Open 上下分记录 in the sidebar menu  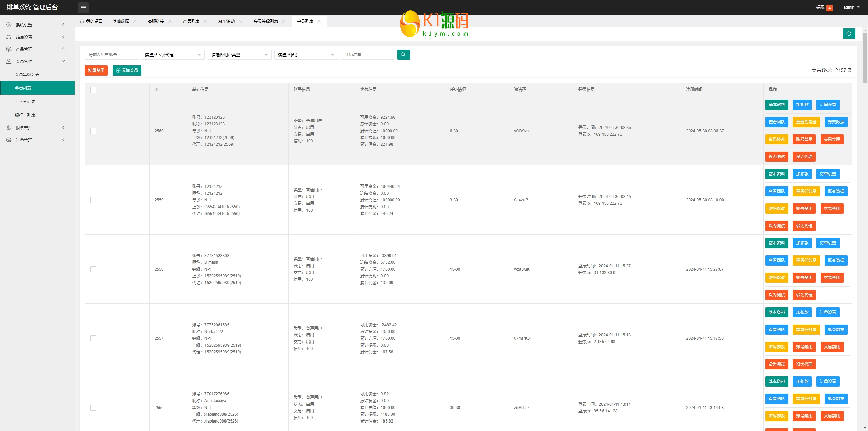25,101
